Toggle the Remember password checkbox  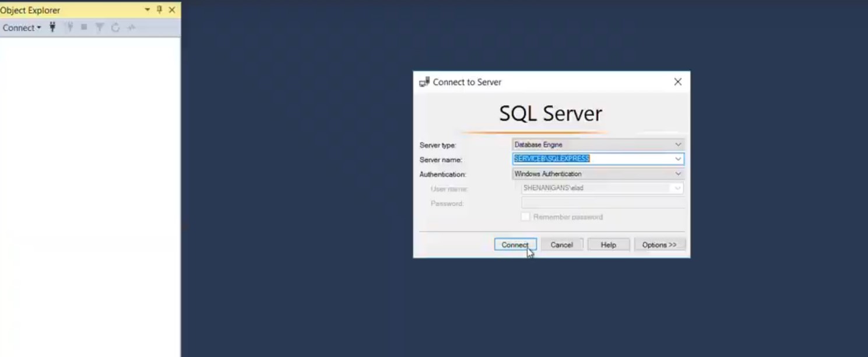[525, 217]
